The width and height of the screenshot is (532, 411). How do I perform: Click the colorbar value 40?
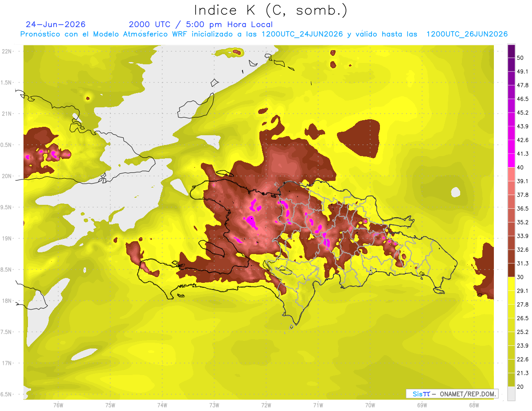click(521, 168)
